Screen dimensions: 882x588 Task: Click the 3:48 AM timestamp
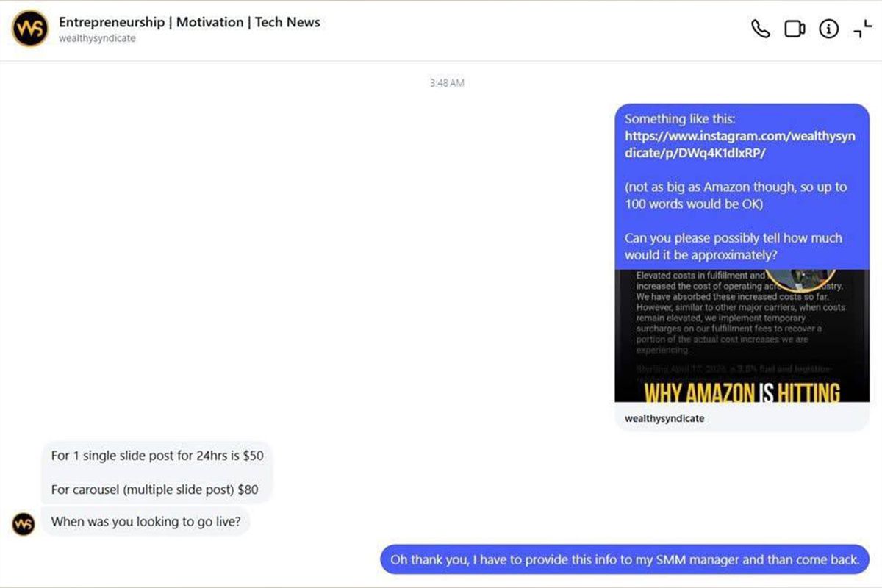coord(447,83)
